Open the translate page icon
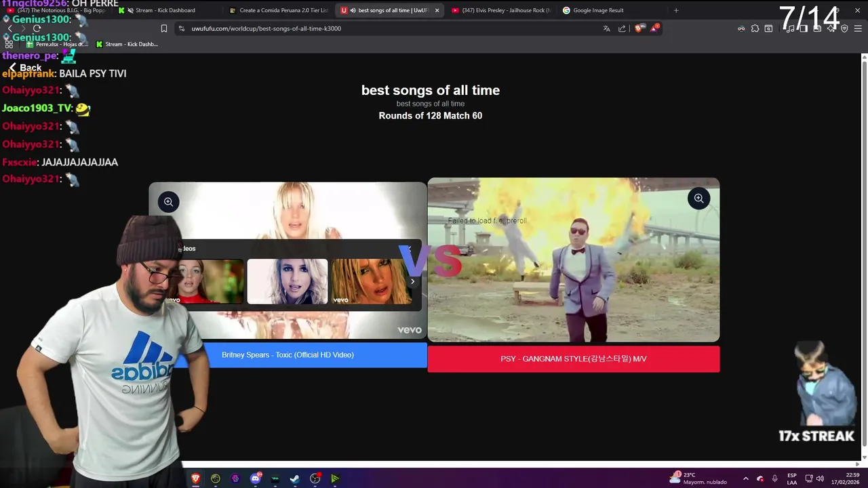The image size is (868, 488). 606,28
